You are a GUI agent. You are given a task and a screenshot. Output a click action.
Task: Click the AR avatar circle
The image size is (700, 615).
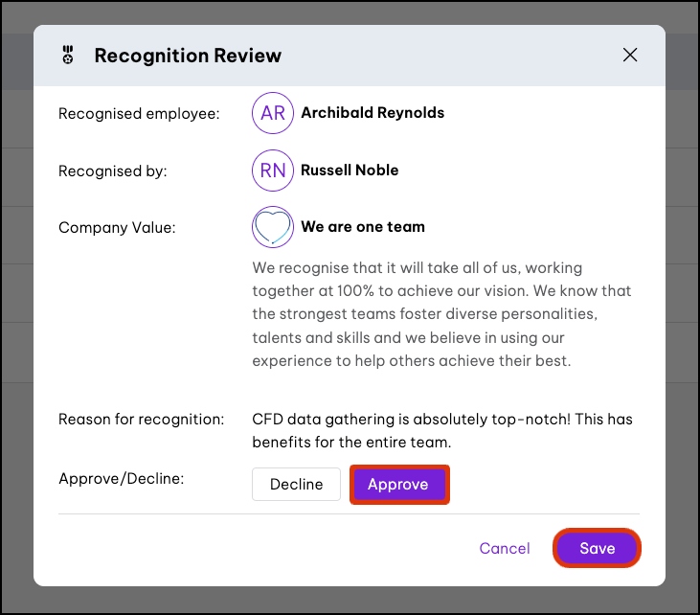[x=272, y=113]
